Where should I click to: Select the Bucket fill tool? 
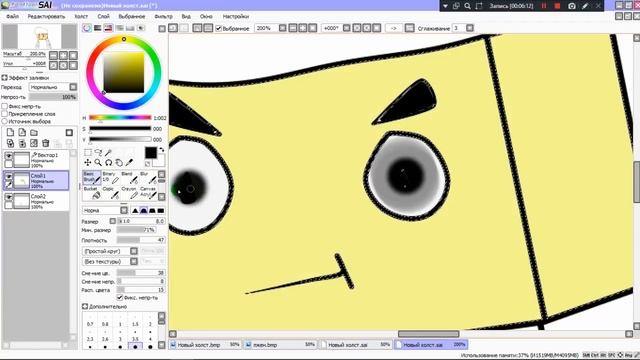click(91, 193)
